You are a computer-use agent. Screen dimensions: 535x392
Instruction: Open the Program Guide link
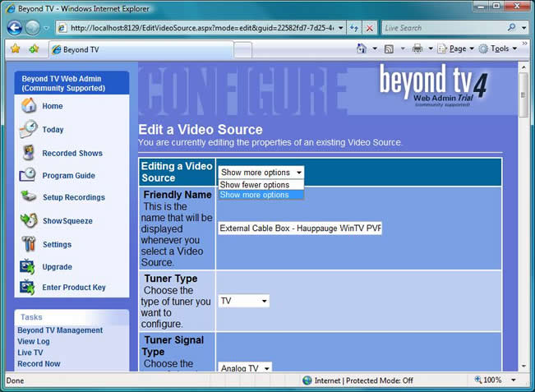point(68,175)
